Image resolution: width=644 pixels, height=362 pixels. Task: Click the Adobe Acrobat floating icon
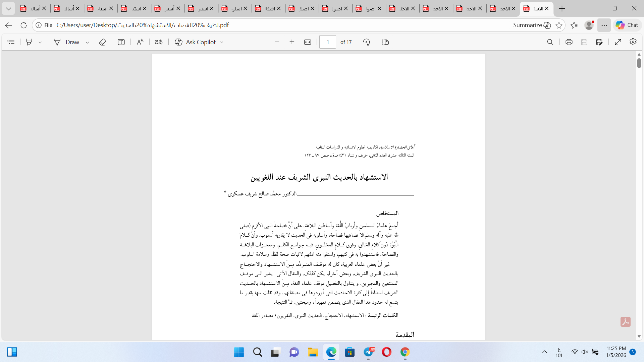coord(625,322)
